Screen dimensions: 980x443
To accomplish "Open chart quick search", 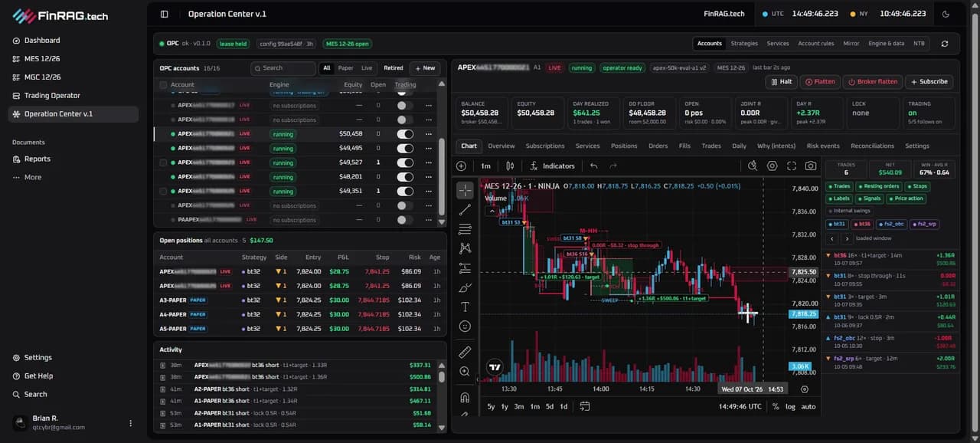I will (753, 166).
